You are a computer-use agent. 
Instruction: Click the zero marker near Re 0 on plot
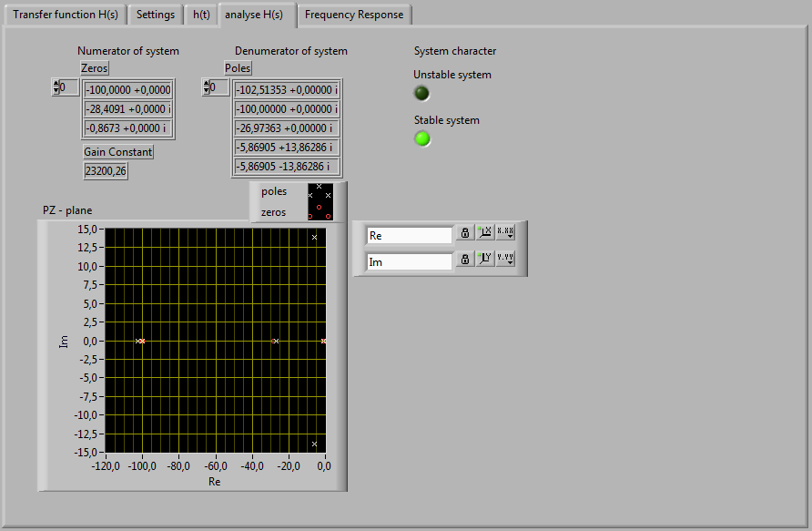(x=324, y=341)
